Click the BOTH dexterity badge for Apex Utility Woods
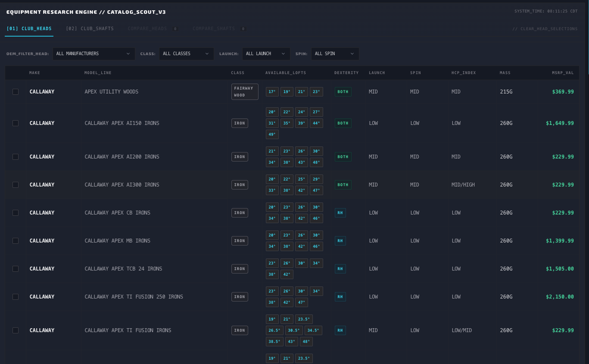 click(343, 92)
